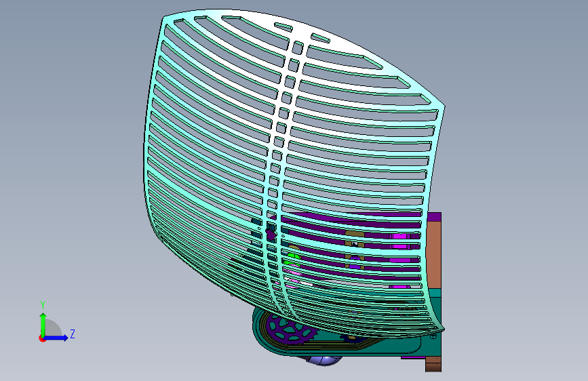Select the bright green part behind the grille

click(x=294, y=256)
